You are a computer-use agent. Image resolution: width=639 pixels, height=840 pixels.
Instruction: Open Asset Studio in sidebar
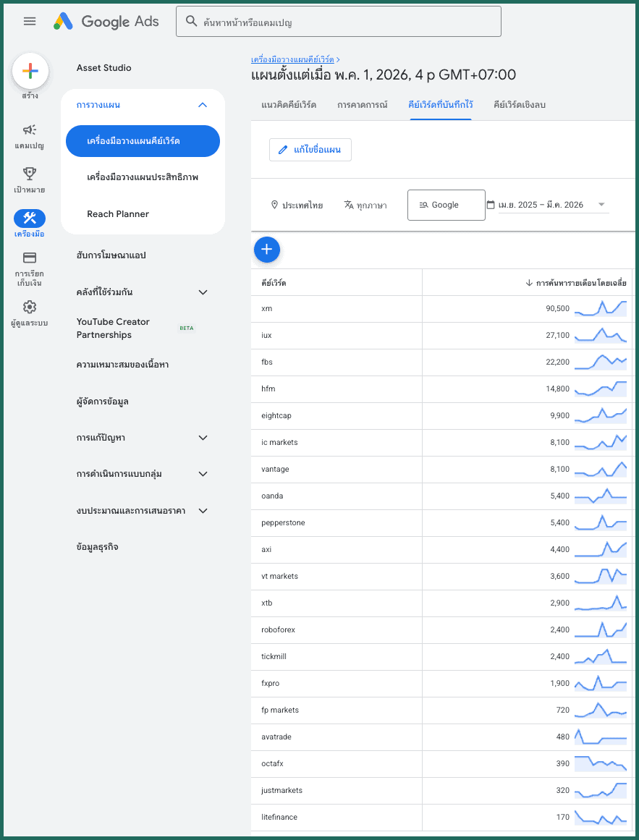(104, 68)
